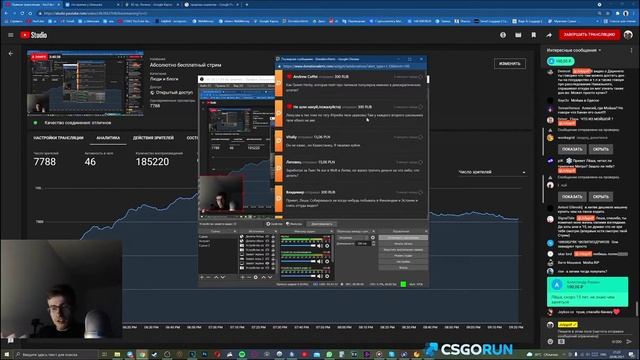This screenshot has height=360, width=640.
Task: Switch to the НАСТРОЙКИ ТРАНСЛЯЦИИ tab
Action: pos(58,138)
